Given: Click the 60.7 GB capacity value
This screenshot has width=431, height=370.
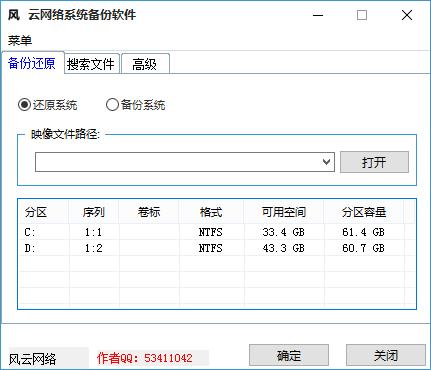Looking at the screenshot, I should [363, 248].
